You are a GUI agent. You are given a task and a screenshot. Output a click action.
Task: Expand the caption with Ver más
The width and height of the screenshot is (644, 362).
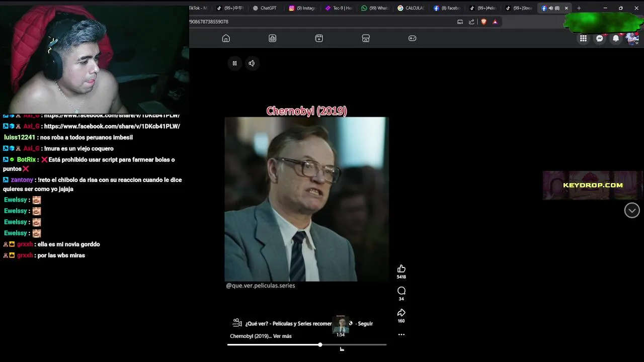point(282,336)
